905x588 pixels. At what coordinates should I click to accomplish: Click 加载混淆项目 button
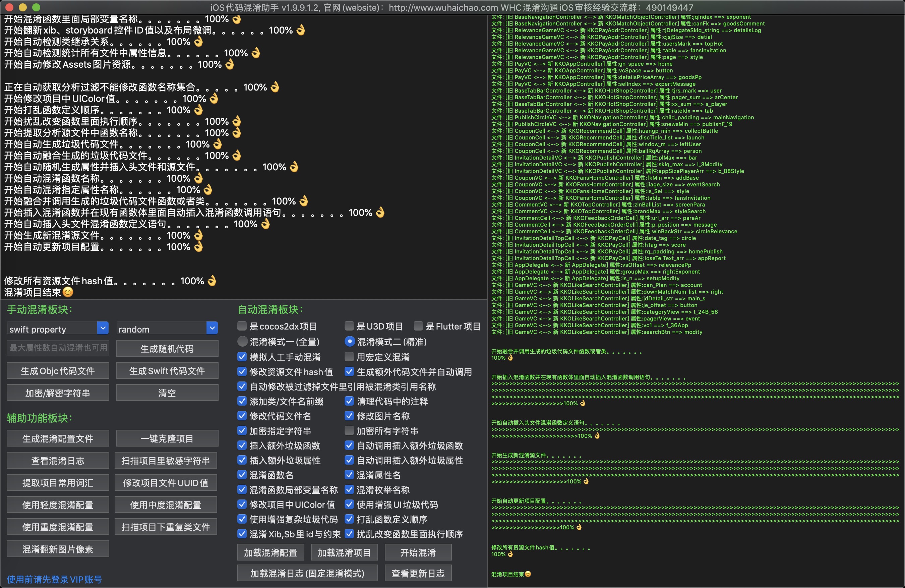pos(345,552)
